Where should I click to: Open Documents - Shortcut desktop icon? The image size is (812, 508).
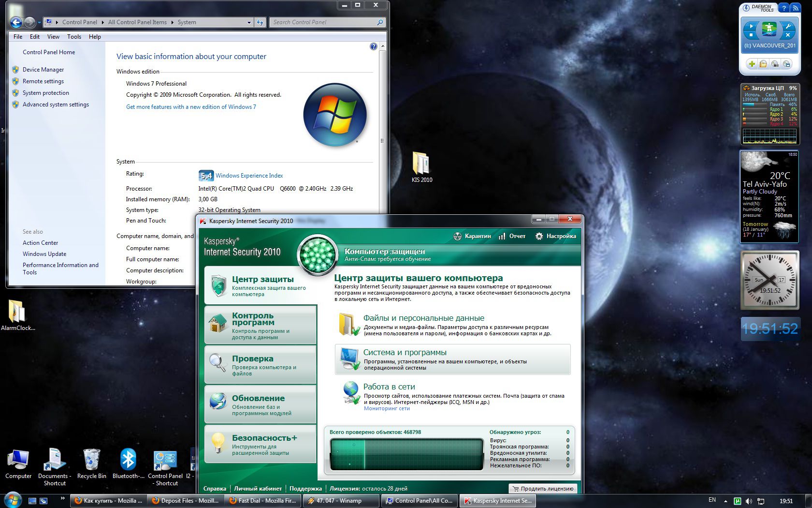click(55, 466)
